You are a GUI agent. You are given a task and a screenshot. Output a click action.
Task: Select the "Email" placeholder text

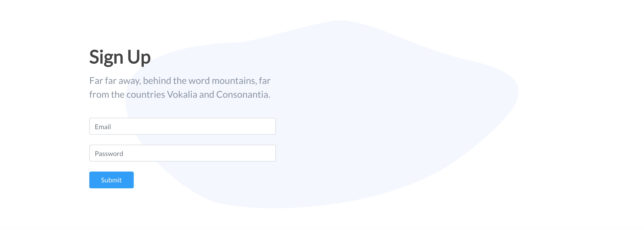103,127
